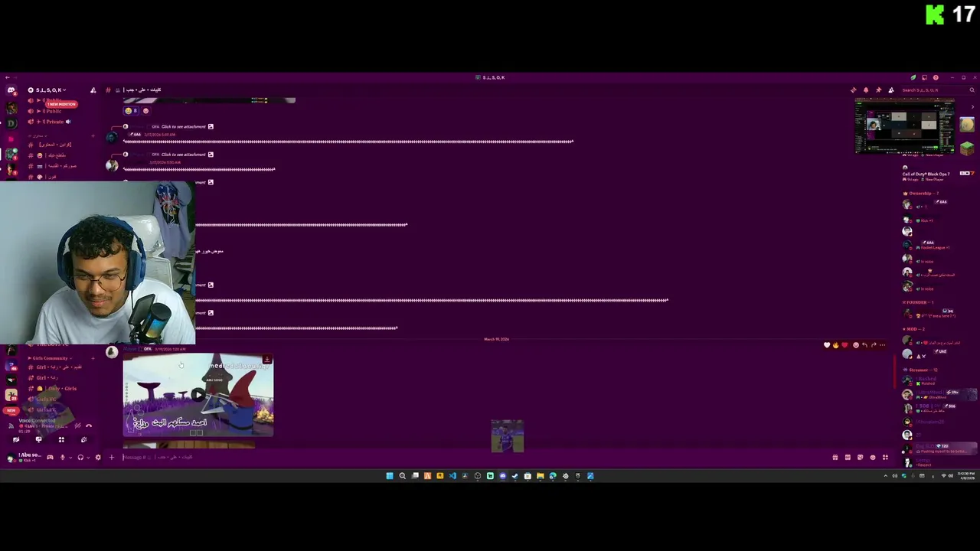Join the second Public voice channel
980x551 pixels.
point(52,112)
